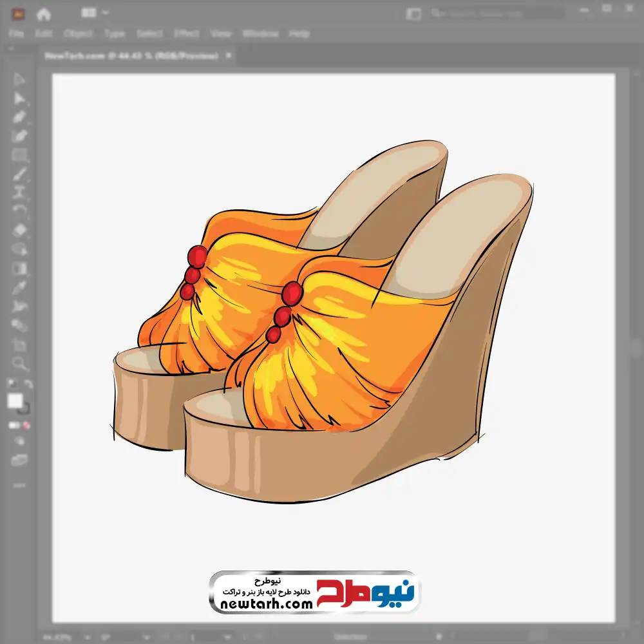Choose the Rectangle shape tool

19,155
